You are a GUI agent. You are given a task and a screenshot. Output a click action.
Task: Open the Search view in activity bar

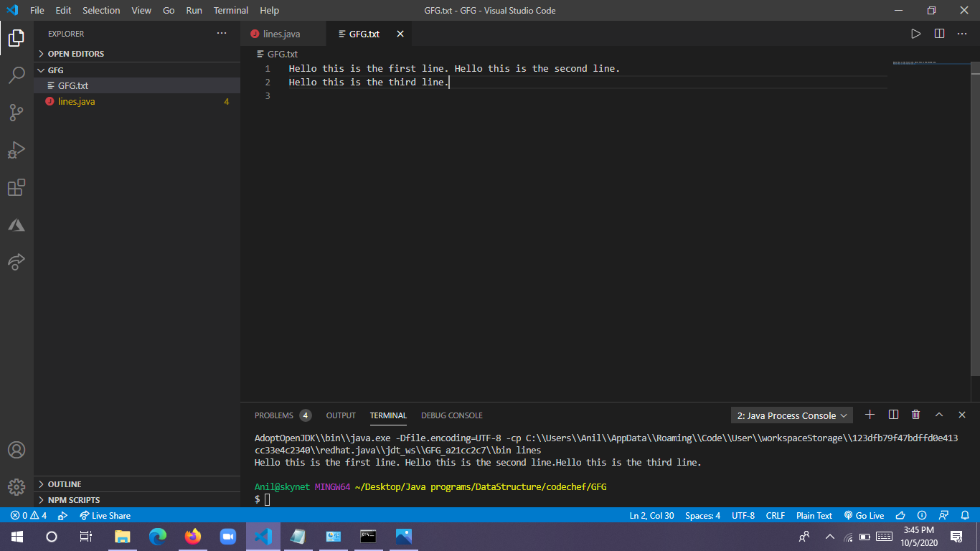[17, 75]
